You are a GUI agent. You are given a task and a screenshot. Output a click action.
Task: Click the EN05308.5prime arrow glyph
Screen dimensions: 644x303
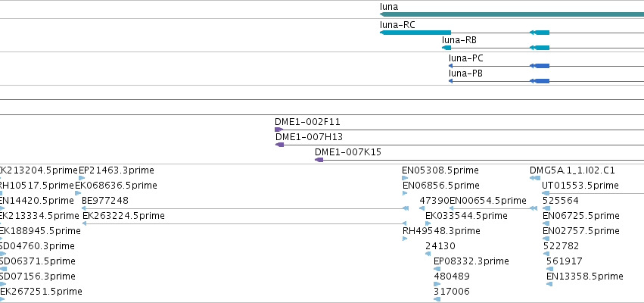click(x=405, y=178)
